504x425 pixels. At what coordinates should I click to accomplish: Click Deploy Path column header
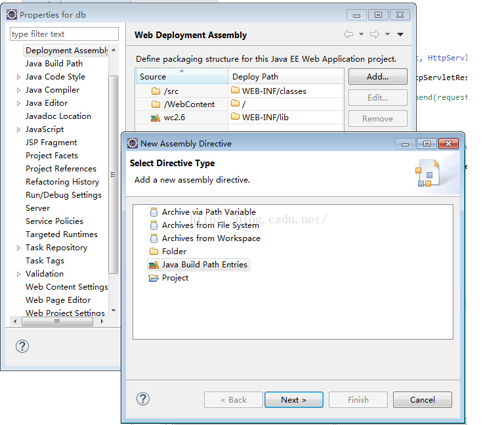coord(285,77)
